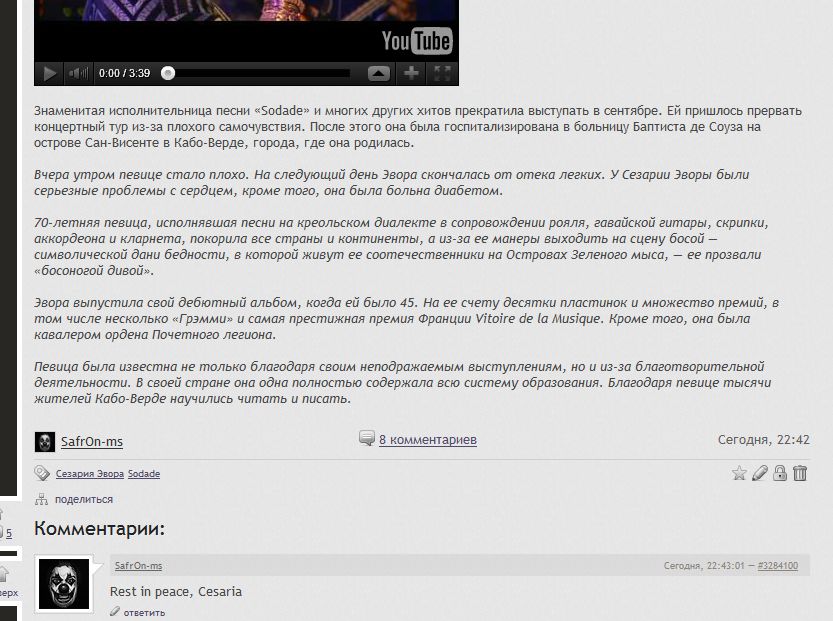Click the YouTube logo on video

(x=417, y=41)
